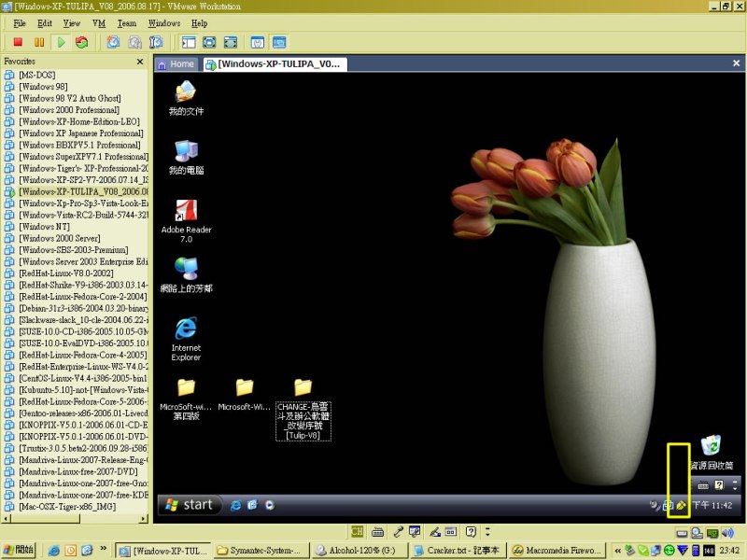Expand hidden host tray icons arrow
Viewport: 747px width, 560px height.
(617, 551)
